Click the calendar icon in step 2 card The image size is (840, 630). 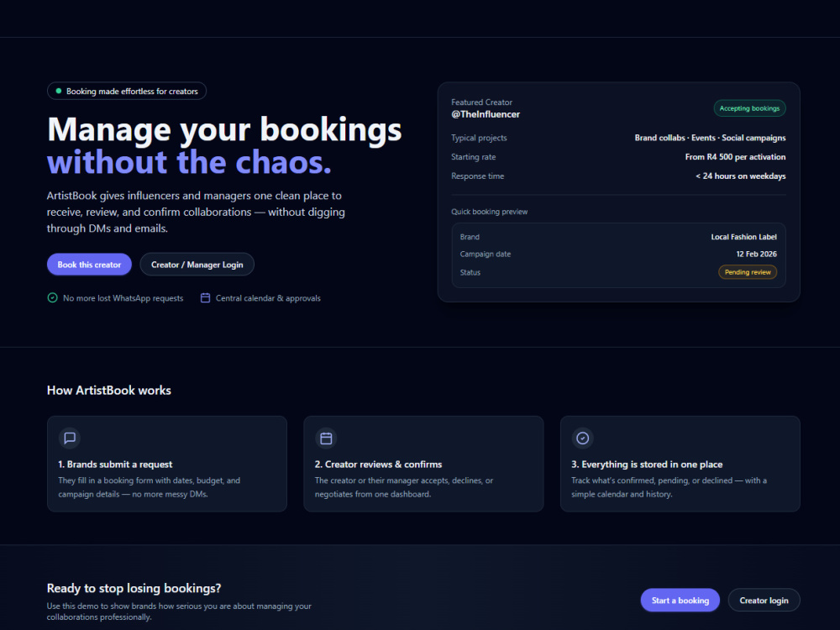coord(326,438)
